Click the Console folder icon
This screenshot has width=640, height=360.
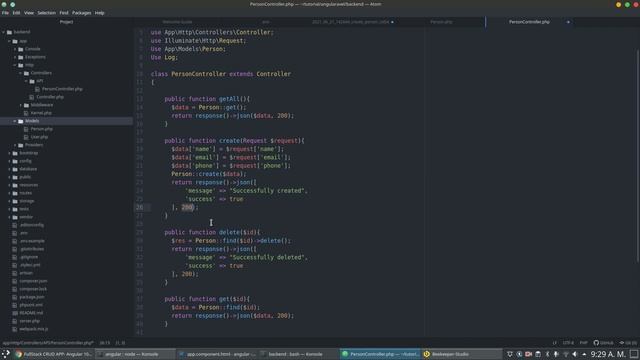tap(20, 49)
